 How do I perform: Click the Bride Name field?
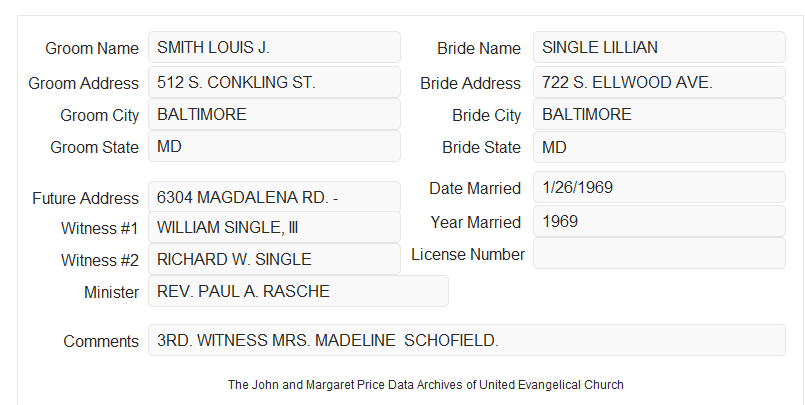pos(659,47)
